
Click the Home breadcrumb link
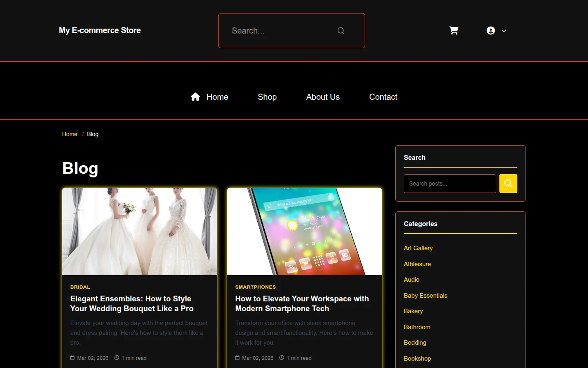[69, 134]
